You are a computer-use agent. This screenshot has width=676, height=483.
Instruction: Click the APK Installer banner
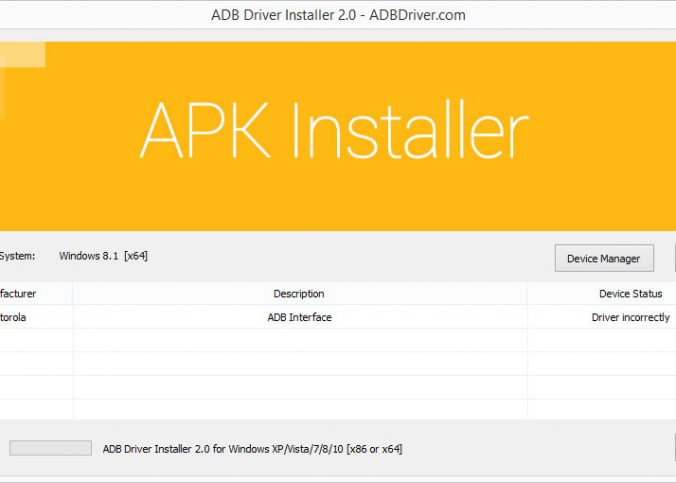[333, 133]
